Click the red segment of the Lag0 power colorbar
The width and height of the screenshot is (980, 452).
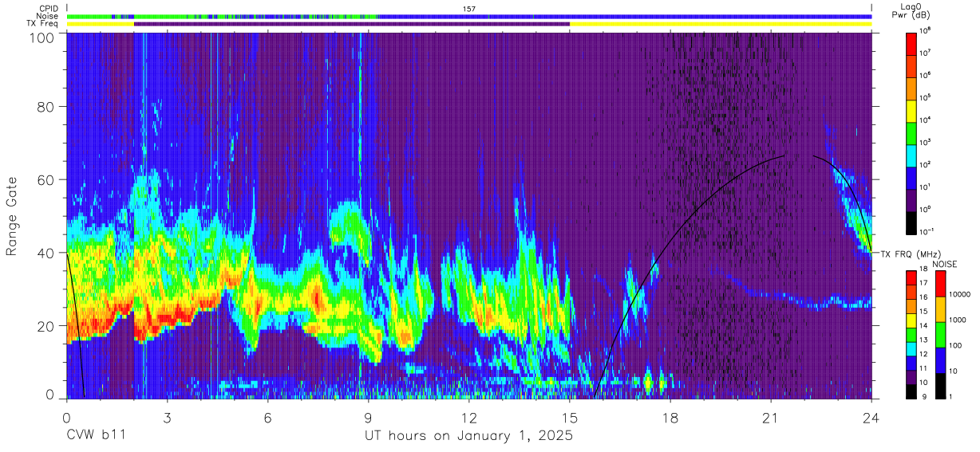[911, 43]
